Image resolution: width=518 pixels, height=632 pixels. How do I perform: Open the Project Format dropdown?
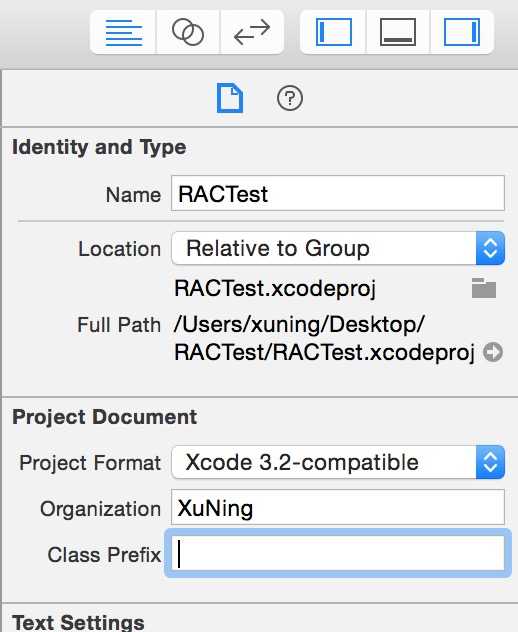[338, 462]
